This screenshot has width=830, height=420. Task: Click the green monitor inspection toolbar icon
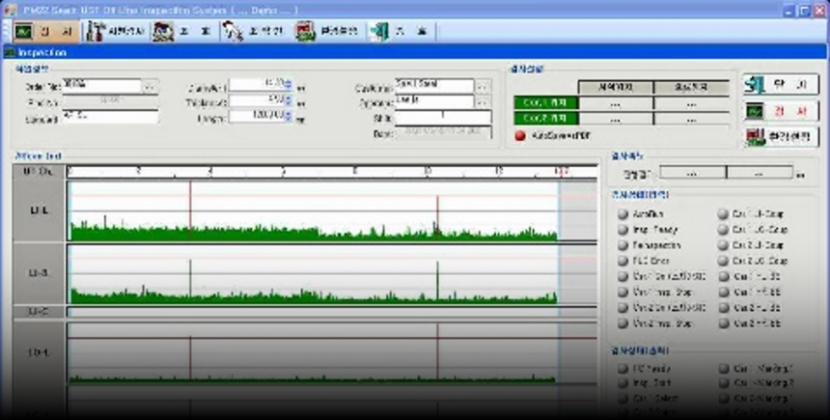(x=24, y=32)
